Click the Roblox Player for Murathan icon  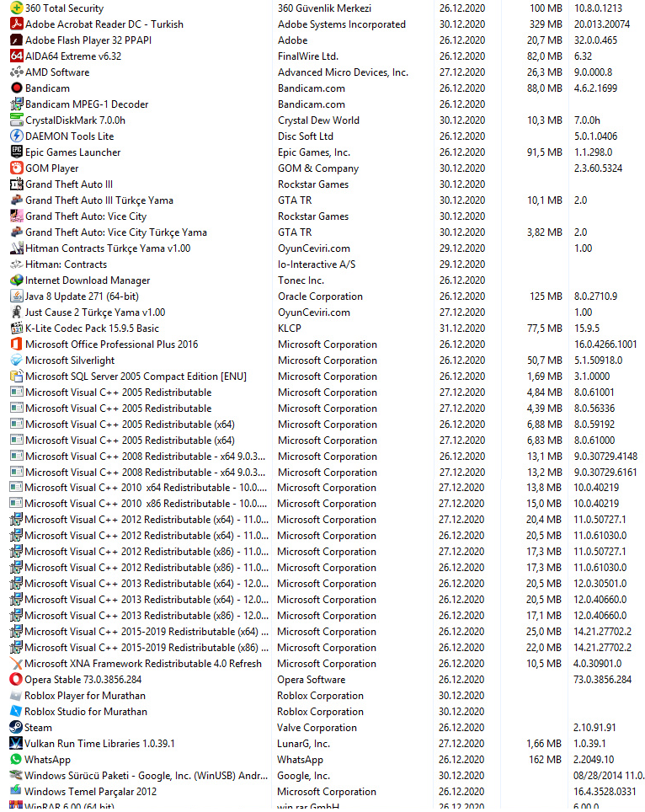click(16, 696)
